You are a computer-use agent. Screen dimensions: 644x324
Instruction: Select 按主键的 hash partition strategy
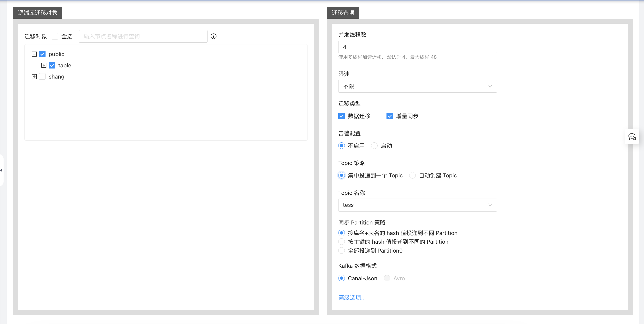(341, 242)
